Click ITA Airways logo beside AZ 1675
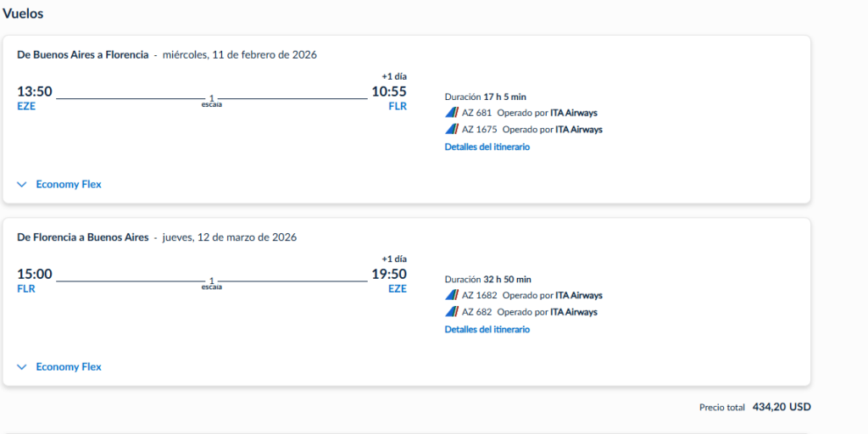Viewport: 868px width, 434px height. tap(451, 130)
